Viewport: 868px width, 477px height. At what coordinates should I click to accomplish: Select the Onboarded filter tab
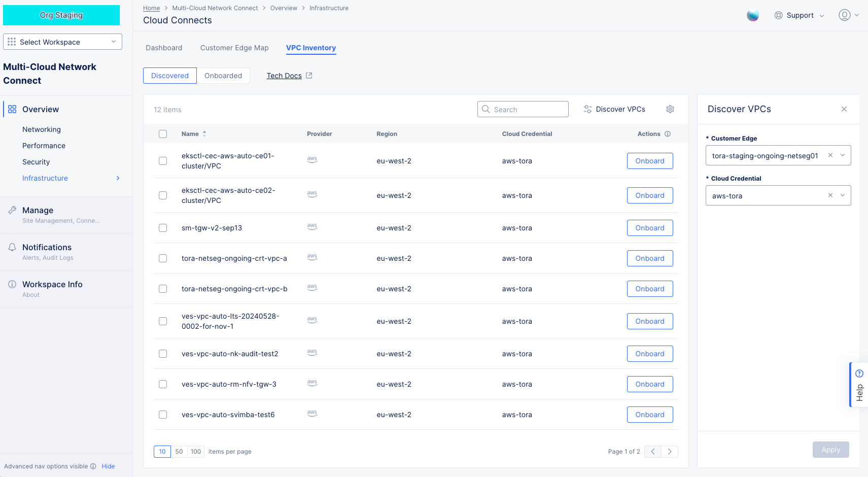[x=223, y=75]
